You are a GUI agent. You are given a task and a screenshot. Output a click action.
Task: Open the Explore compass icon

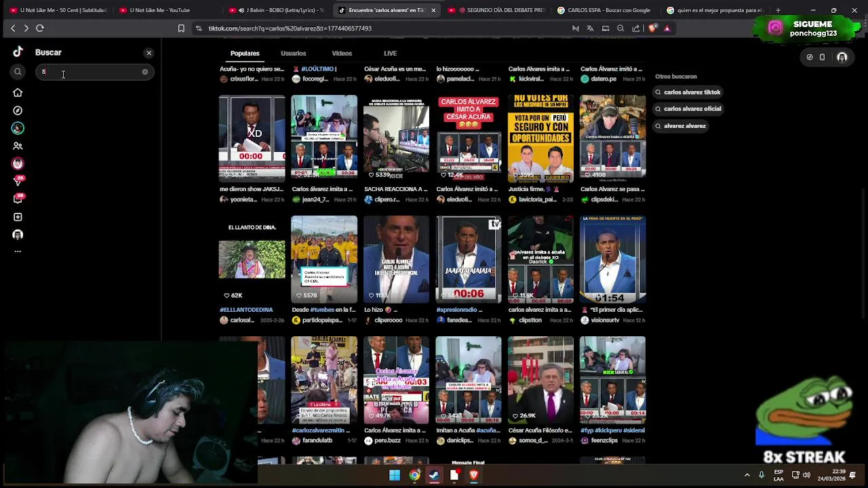(18, 110)
